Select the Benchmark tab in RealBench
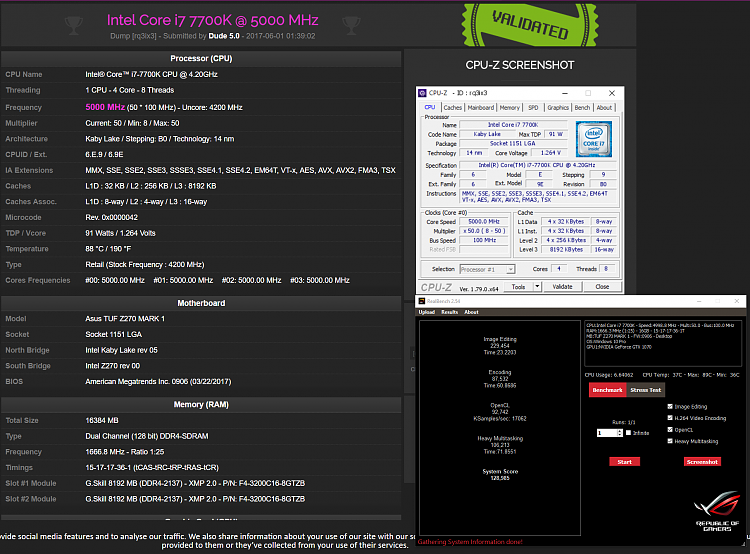The width and height of the screenshot is (750, 554). [607, 390]
